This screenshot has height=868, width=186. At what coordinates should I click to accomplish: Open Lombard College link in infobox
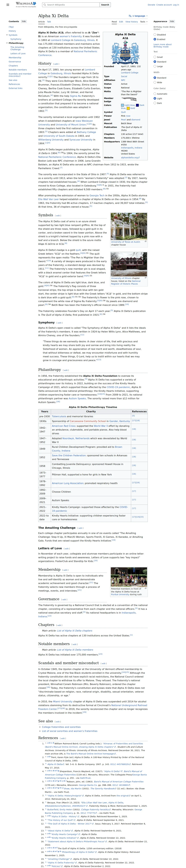click(x=130, y=72)
